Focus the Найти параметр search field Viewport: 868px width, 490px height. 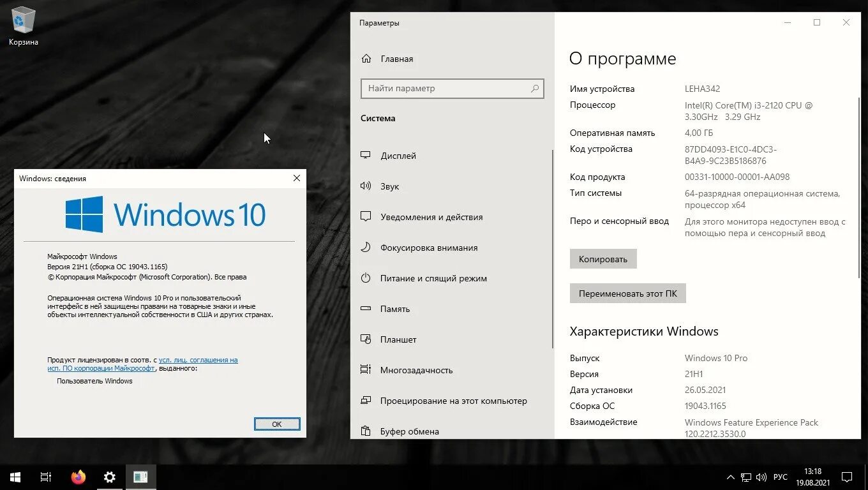click(x=452, y=89)
